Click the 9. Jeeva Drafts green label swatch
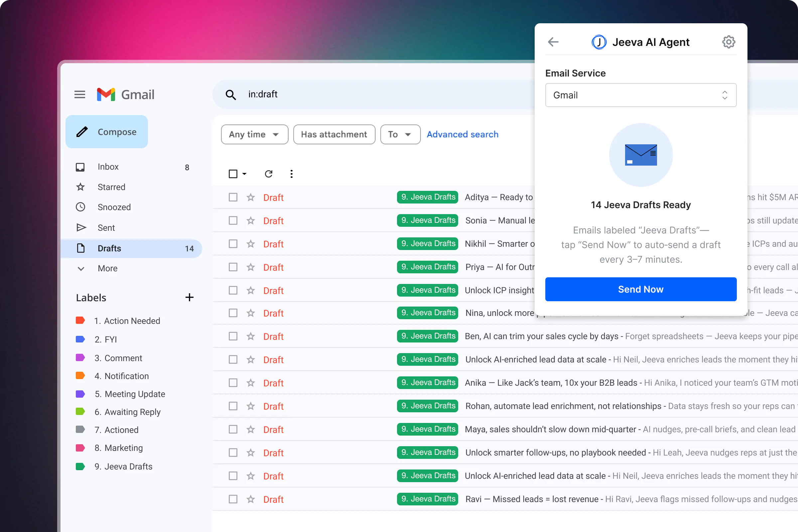 (x=80, y=466)
